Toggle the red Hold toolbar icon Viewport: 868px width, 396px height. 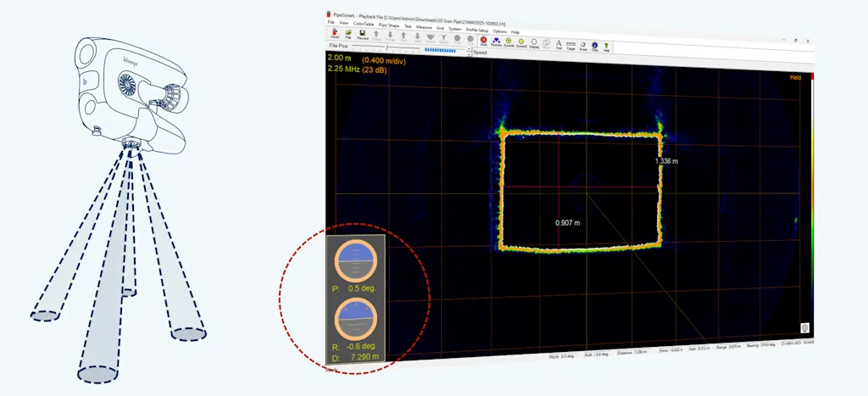click(x=483, y=42)
